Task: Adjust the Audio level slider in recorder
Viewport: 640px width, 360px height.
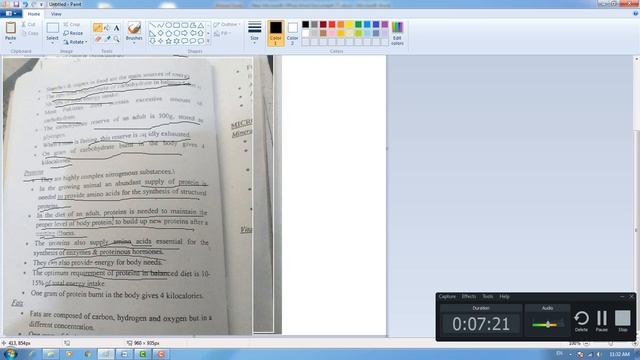Action: pos(547,324)
